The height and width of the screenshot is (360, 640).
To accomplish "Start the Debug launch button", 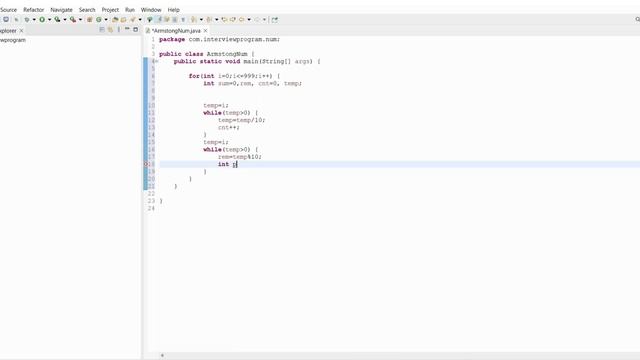I will (27, 19).
